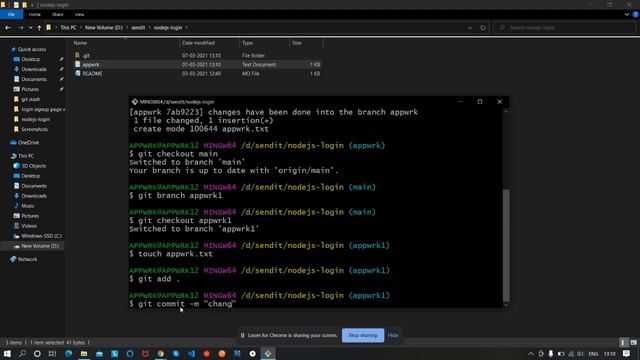Open the File ribbon tab
The height and width of the screenshot is (360, 640).
11,14
